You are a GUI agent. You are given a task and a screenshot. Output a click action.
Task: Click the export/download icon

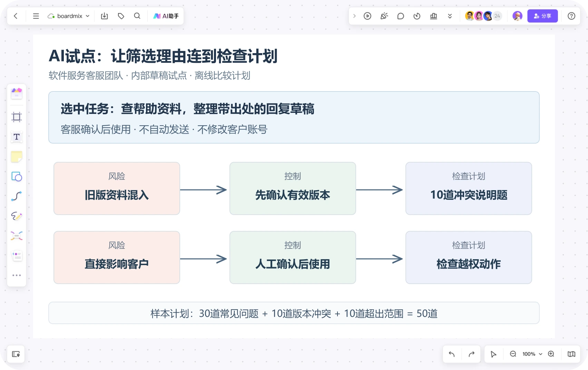tap(105, 16)
